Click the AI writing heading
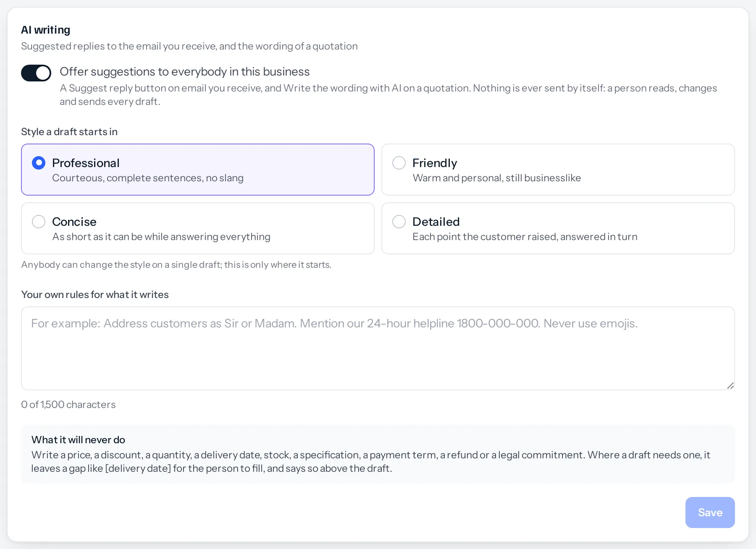 46,30
